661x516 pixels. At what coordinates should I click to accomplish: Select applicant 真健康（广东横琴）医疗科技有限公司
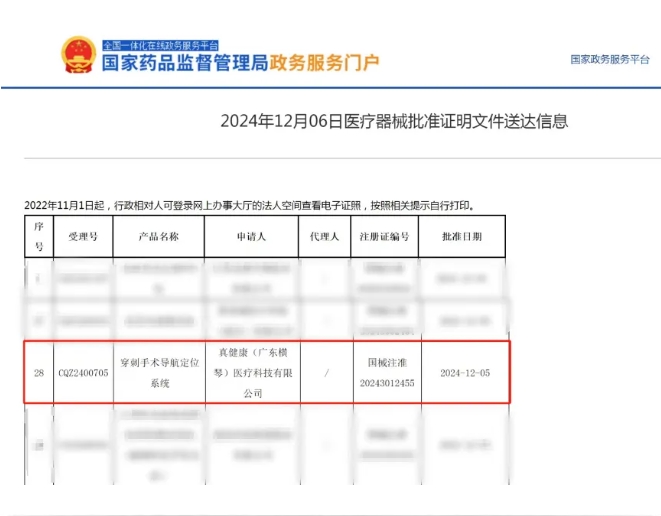(x=253, y=373)
